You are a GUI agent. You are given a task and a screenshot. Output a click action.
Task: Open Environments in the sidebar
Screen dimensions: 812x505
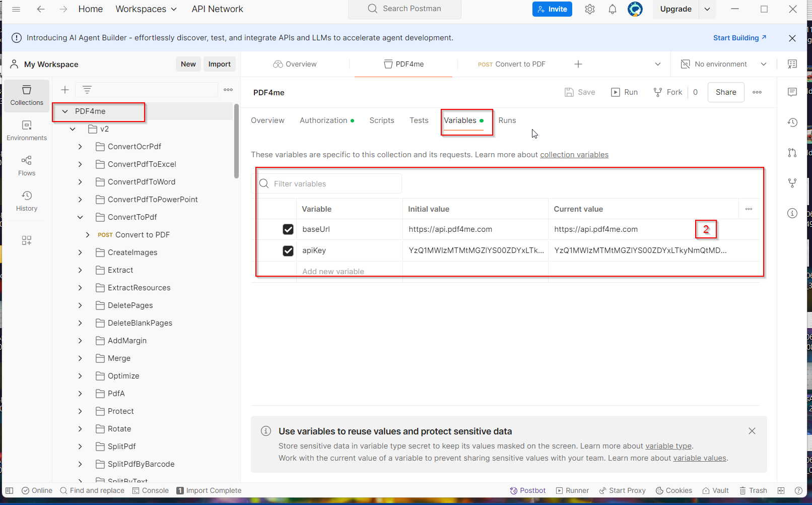[x=27, y=131]
